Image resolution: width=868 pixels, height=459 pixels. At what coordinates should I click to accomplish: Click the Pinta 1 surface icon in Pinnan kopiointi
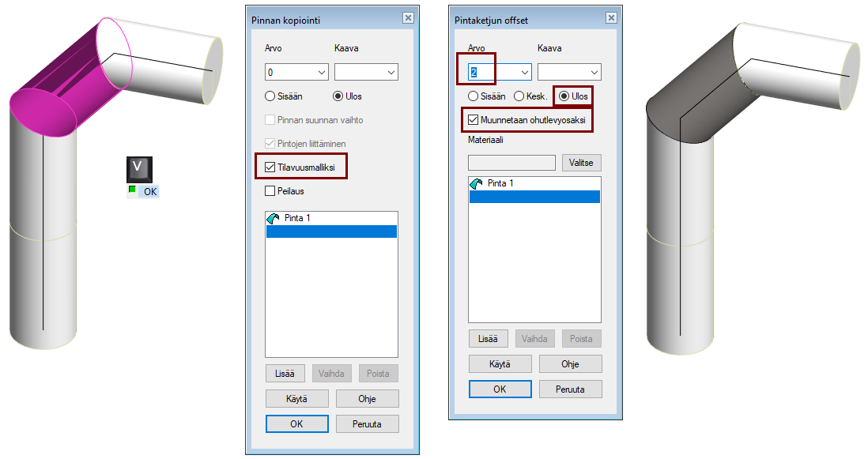tap(274, 218)
